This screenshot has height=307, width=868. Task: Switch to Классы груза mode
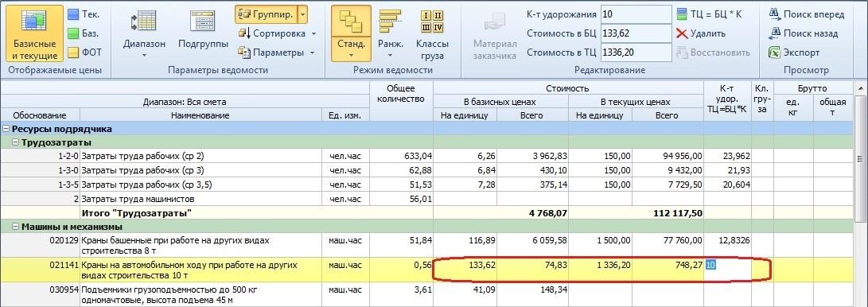432,33
